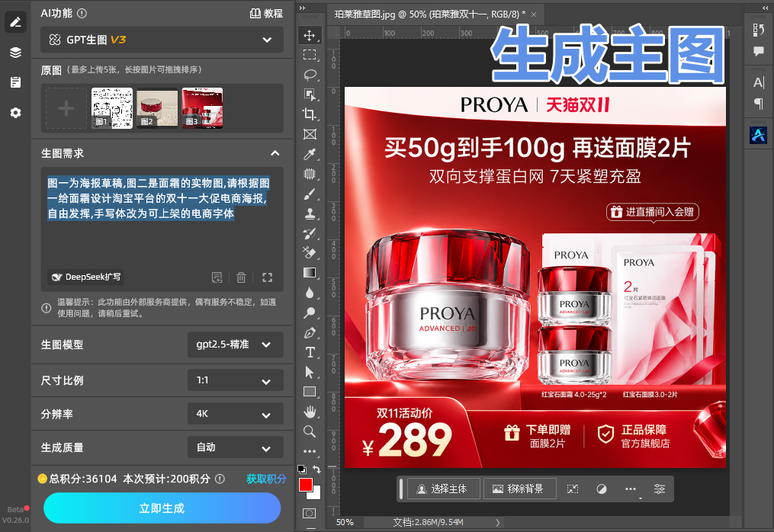The width and height of the screenshot is (774, 532).
Task: Click the 获取积分 link
Action: 266,479
